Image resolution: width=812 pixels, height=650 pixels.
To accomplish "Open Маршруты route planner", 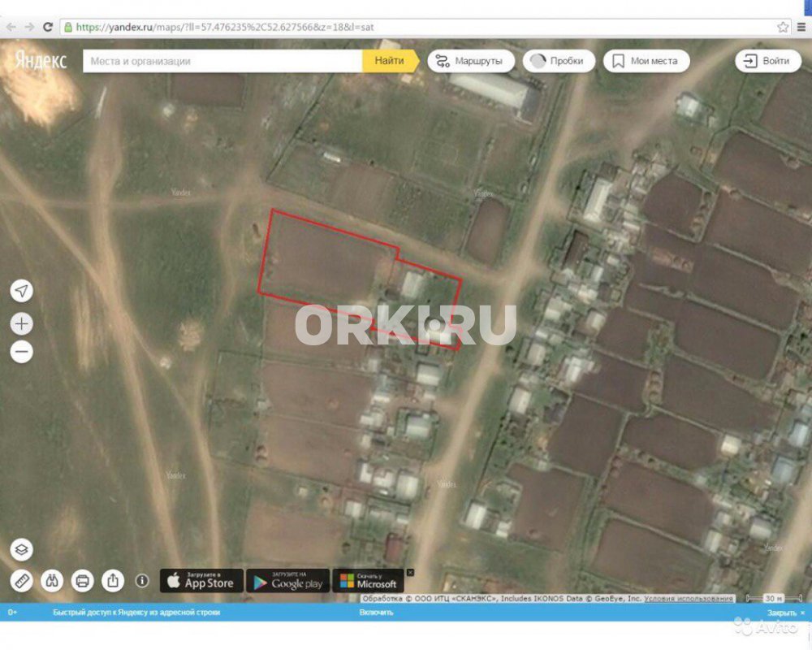I will pos(469,61).
